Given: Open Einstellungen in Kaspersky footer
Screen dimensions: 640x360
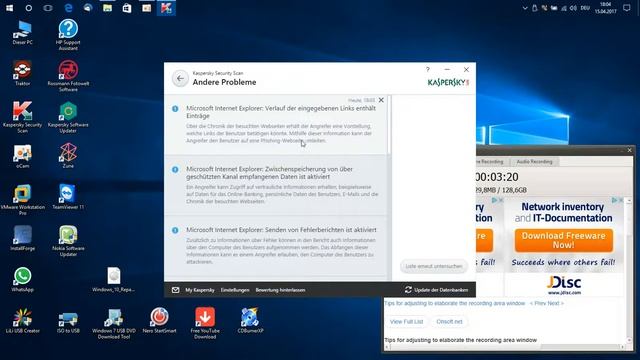Looking at the screenshot, I should 235,290.
